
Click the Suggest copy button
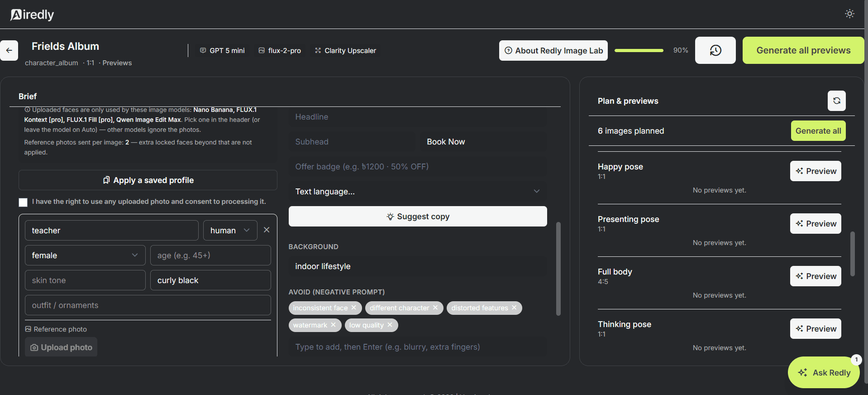(x=418, y=216)
